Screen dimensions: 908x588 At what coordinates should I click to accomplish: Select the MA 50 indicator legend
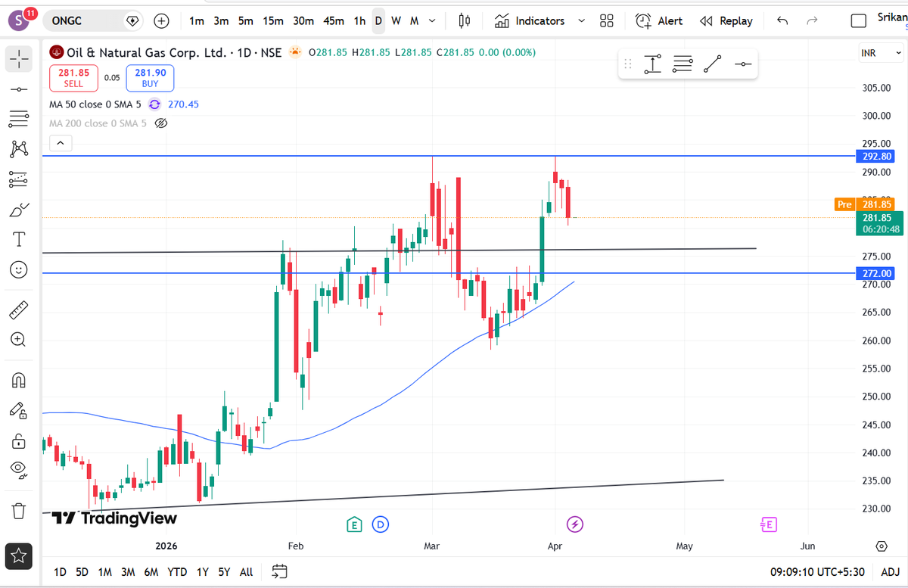pyautogui.click(x=95, y=104)
